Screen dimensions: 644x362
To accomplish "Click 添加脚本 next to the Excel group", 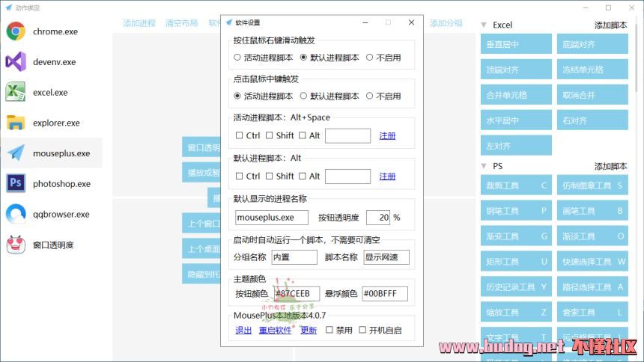I will 610,25.
